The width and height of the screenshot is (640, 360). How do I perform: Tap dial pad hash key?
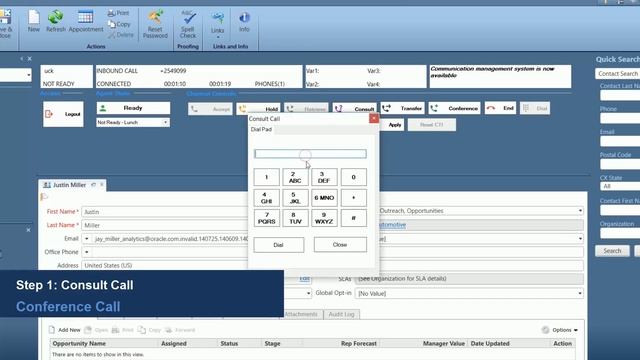(353, 218)
